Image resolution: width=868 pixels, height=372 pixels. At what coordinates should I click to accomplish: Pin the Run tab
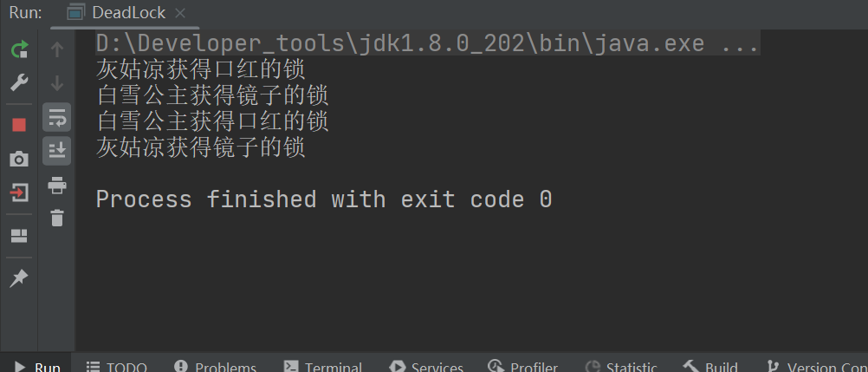pyautogui.click(x=19, y=278)
